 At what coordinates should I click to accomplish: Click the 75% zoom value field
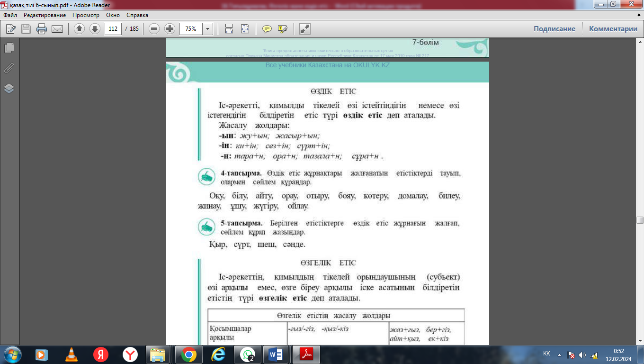tap(191, 29)
